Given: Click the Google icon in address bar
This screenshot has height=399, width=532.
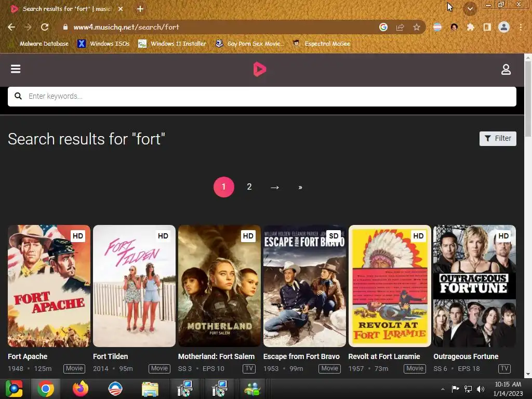Looking at the screenshot, I should point(383,27).
